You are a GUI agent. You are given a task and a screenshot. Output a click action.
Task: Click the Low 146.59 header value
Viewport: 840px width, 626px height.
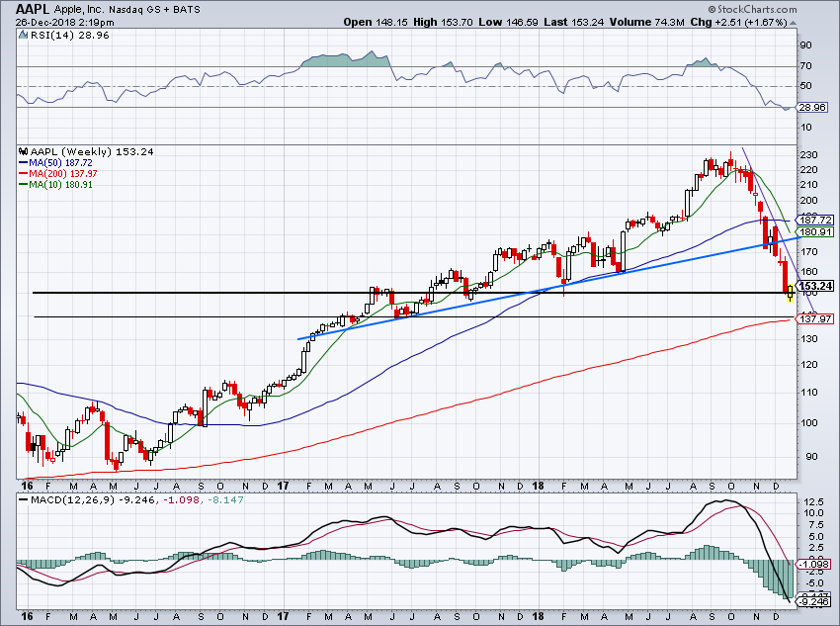point(508,22)
